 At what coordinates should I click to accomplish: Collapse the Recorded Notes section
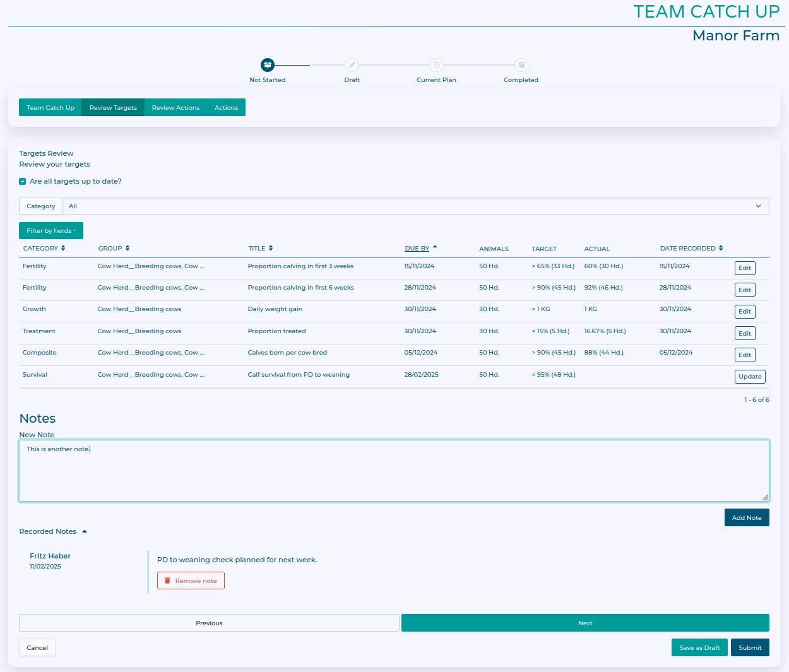(85, 532)
